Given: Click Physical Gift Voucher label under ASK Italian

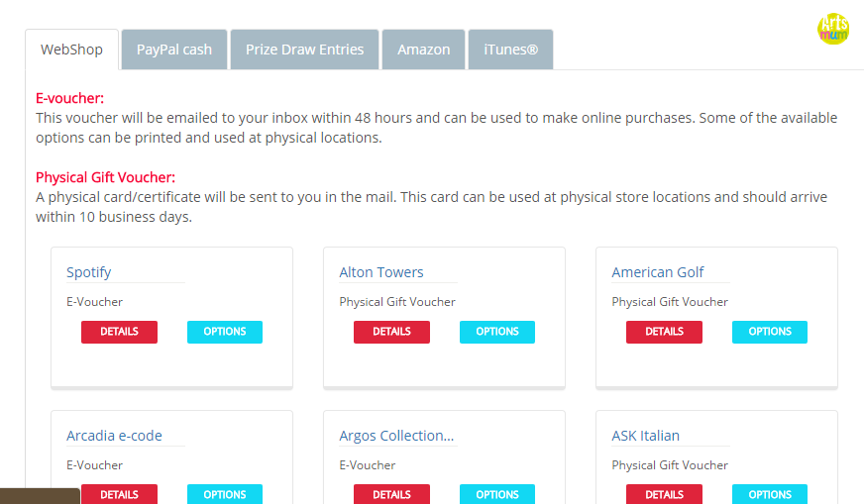Looking at the screenshot, I should (670, 465).
